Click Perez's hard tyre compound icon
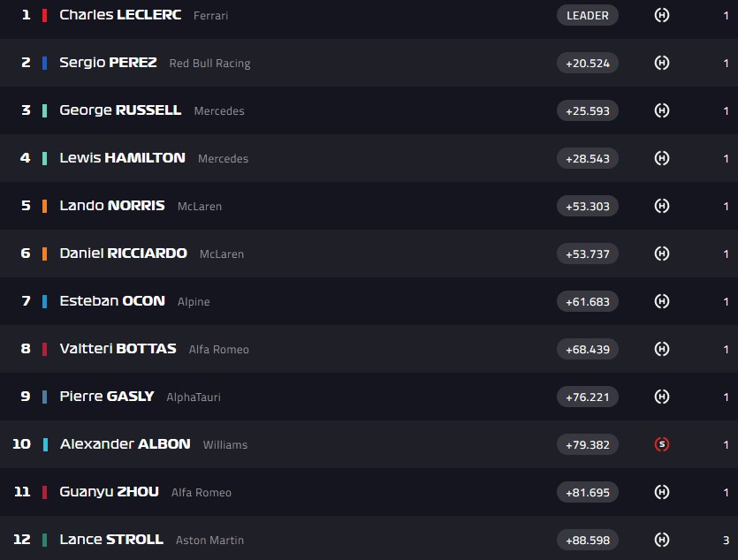The width and height of the screenshot is (738, 560). pyautogui.click(x=661, y=63)
